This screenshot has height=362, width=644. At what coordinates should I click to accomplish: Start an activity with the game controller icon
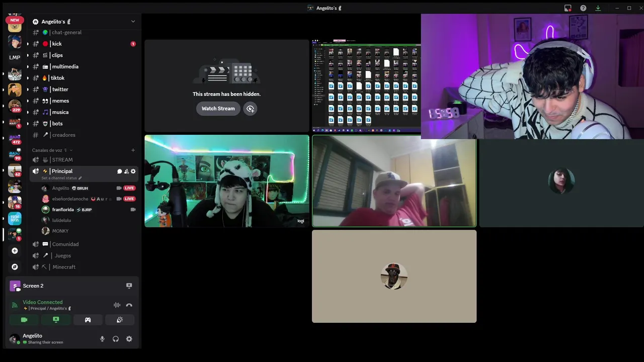(x=88, y=320)
